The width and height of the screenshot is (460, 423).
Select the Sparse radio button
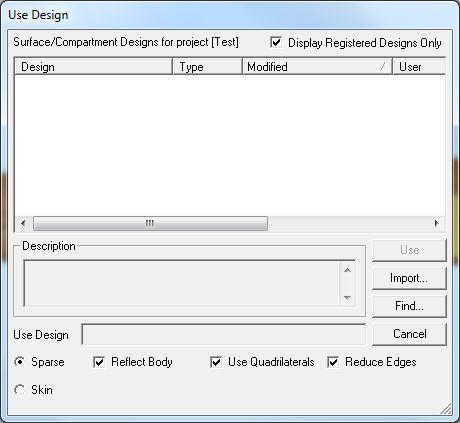coord(20,362)
